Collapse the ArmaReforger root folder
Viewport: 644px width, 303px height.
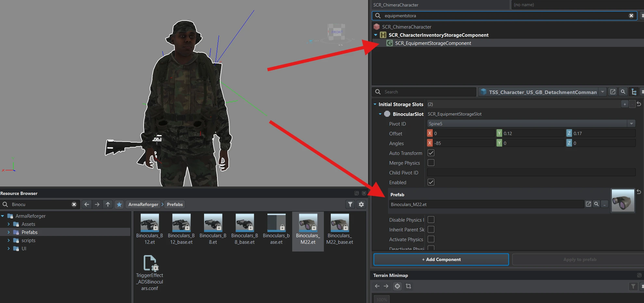point(3,216)
